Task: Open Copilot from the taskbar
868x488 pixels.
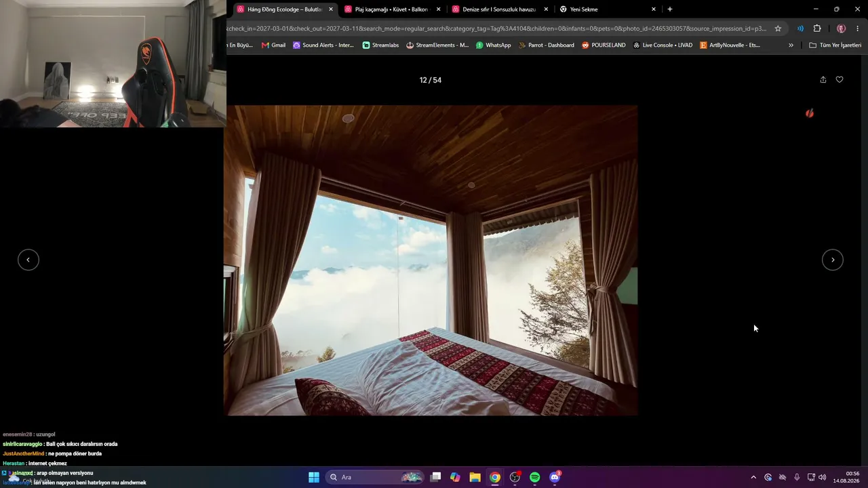Action: [455, 477]
